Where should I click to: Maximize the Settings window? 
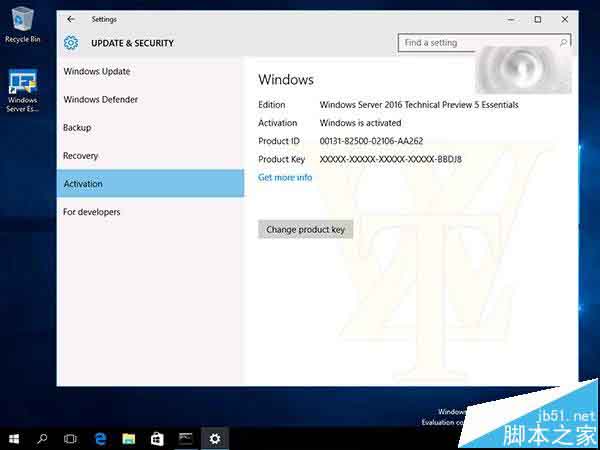tap(538, 19)
